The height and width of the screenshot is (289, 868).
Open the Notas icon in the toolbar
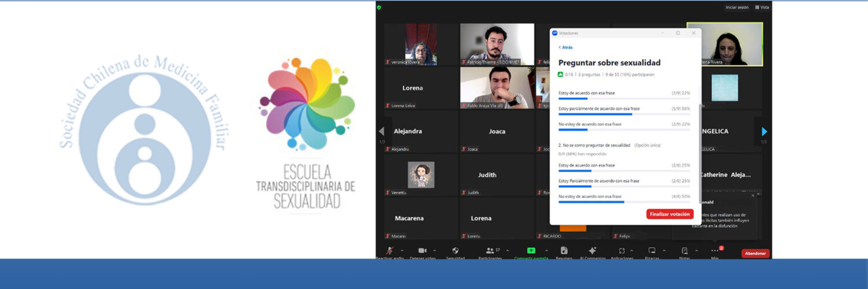click(685, 250)
